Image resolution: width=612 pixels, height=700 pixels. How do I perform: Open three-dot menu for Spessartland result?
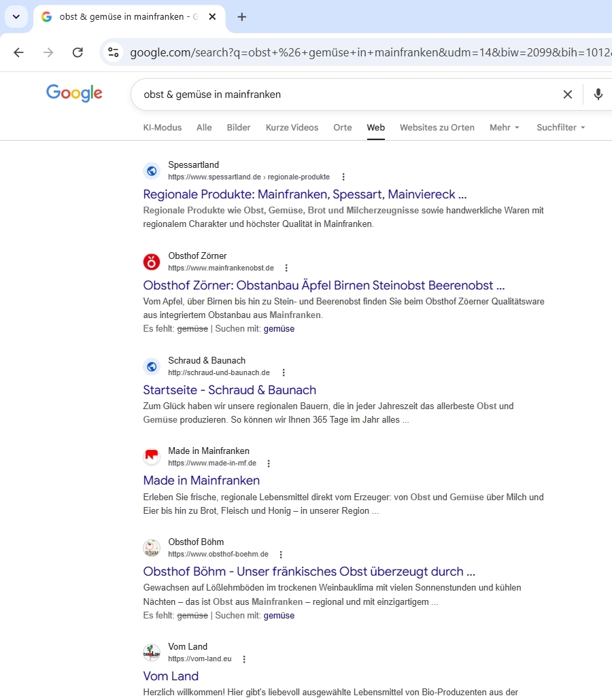pos(343,177)
